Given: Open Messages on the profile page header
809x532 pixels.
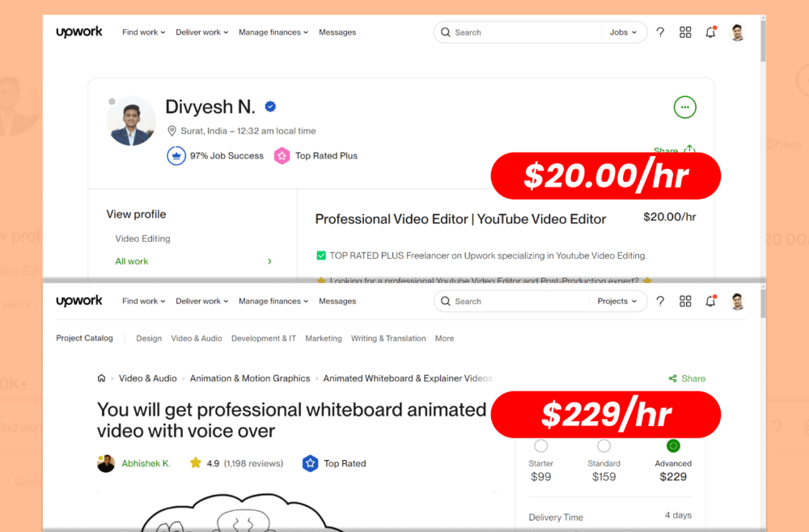Looking at the screenshot, I should pos(337,32).
